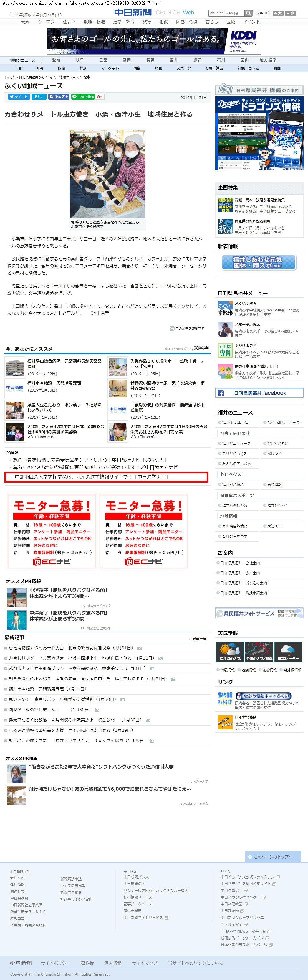Click the Hatena B! bookmark button
This screenshot has width=308, height=980.
tap(39, 97)
